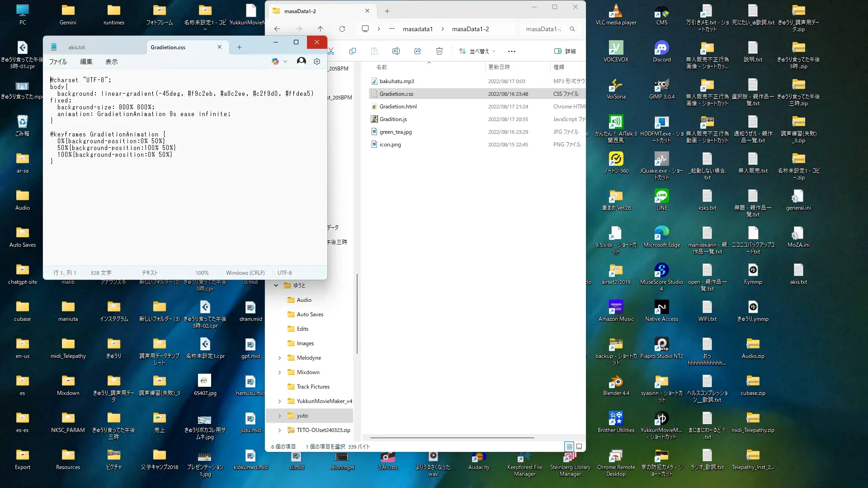868x488 pixels.
Task: Click the Explorer refresh icon
Action: click(342, 29)
